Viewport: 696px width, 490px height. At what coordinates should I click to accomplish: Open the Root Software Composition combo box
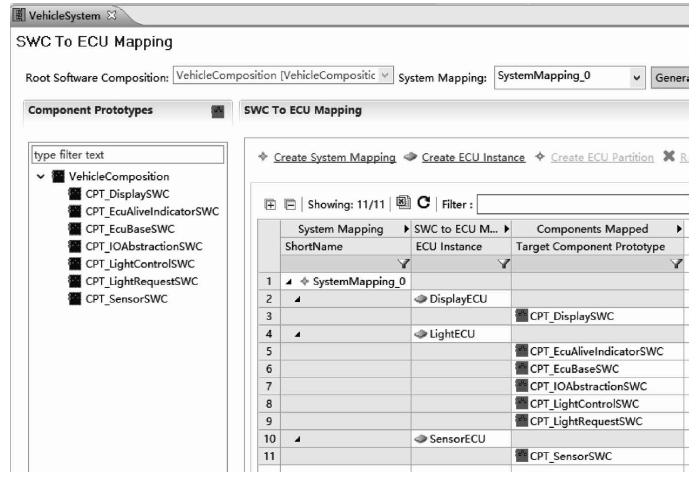pyautogui.click(x=384, y=76)
